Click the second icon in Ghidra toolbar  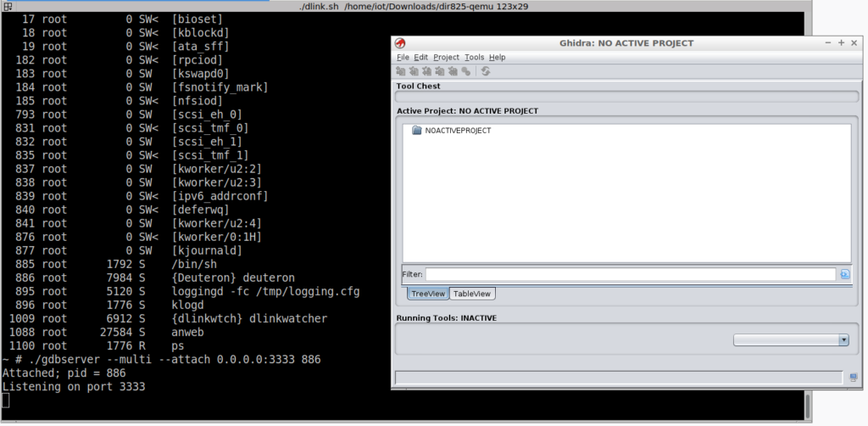(415, 71)
